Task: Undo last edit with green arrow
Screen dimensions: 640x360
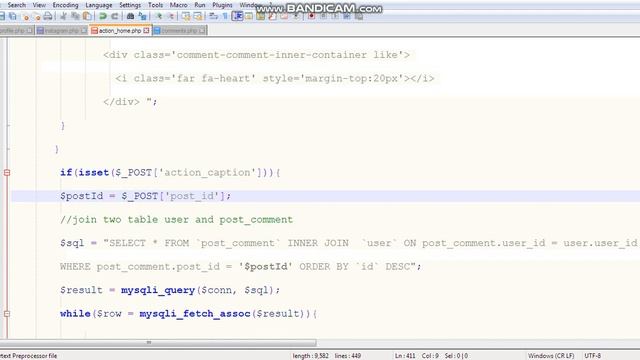Action: pos(103,16)
